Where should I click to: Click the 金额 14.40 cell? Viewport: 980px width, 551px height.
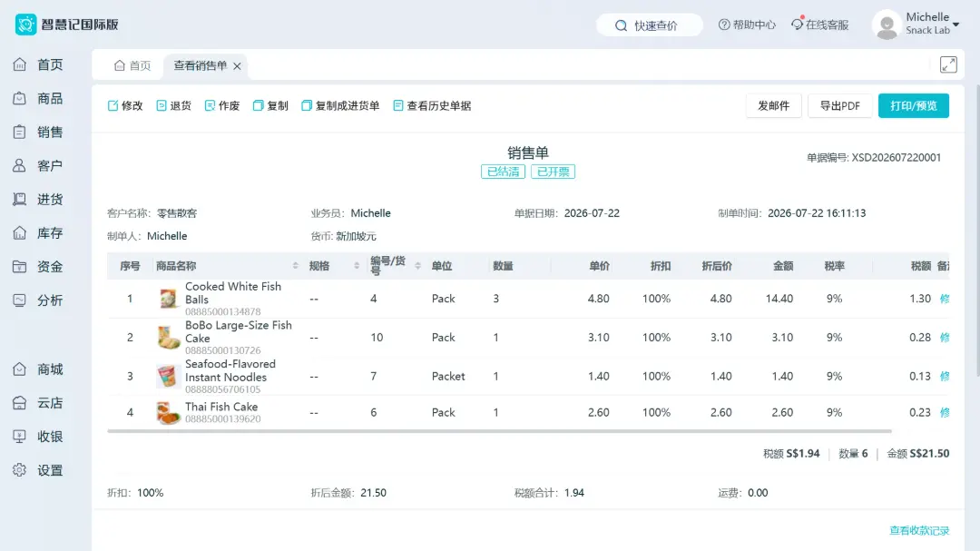pos(779,299)
